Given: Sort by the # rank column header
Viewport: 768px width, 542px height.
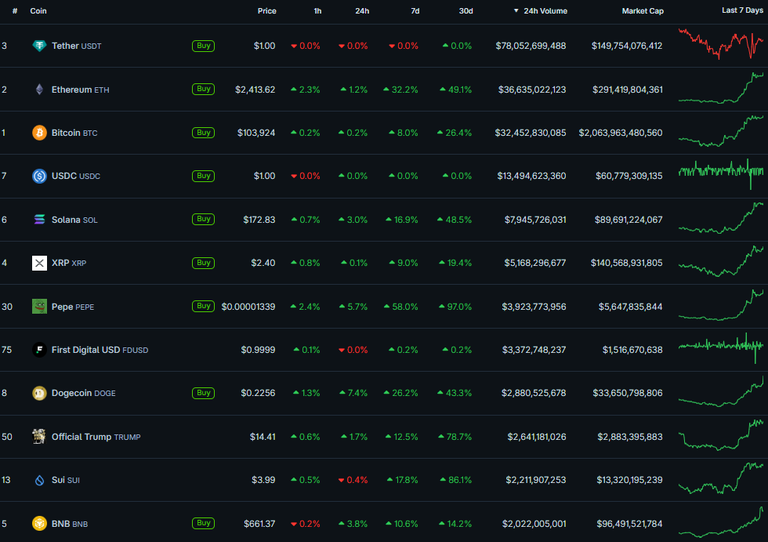Looking at the screenshot, I should (15, 11).
